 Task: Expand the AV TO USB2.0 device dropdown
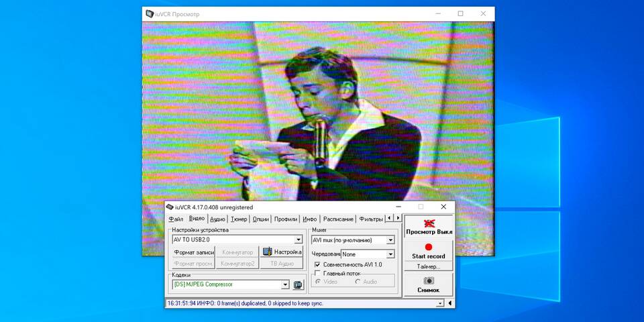coord(299,239)
